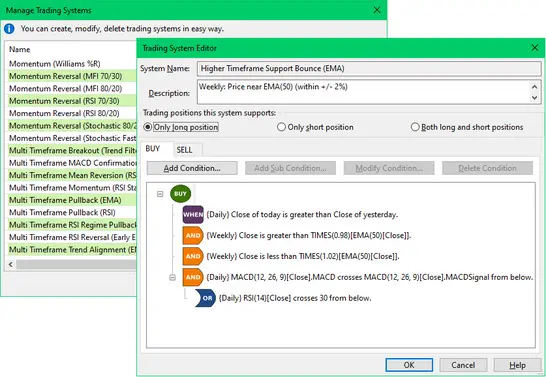Select "Multi Timeframe Pullback (RSI)" row
The height and width of the screenshot is (377, 546).
coord(72,212)
